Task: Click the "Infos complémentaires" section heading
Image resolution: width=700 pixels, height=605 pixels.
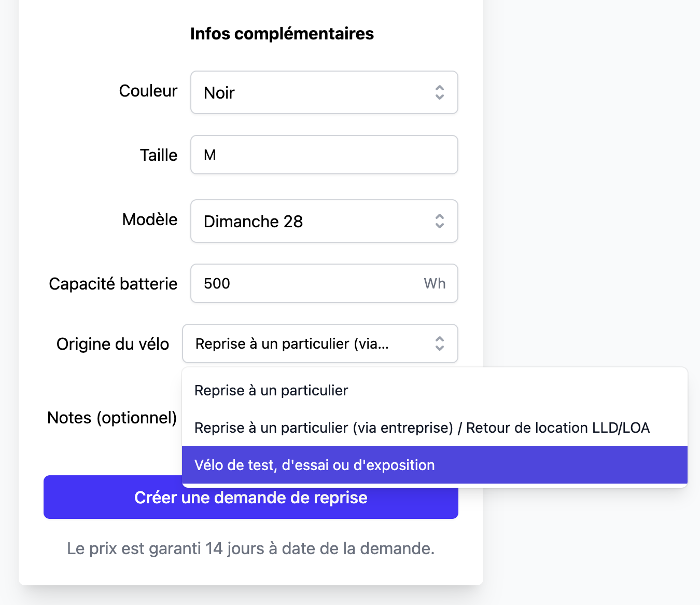Action: point(282,34)
